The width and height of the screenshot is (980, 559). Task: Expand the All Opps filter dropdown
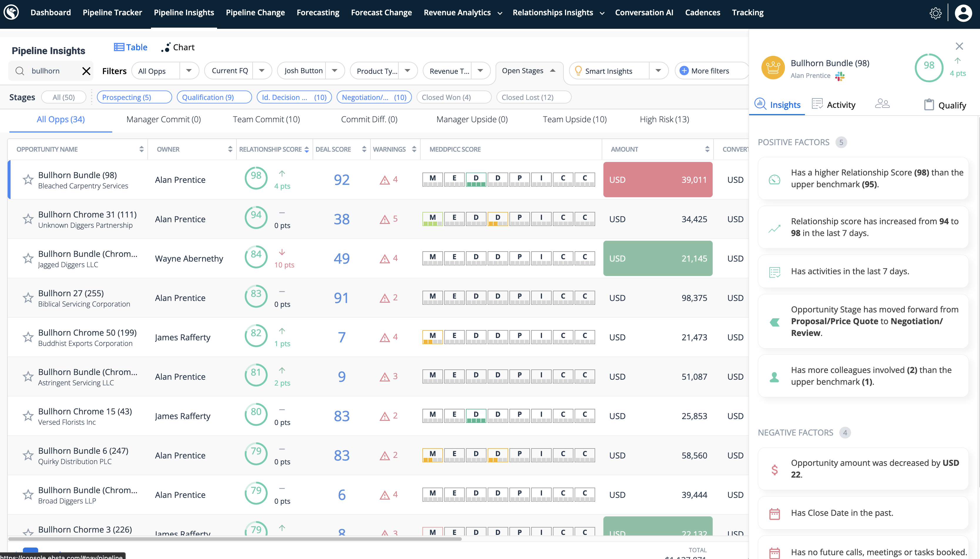189,71
